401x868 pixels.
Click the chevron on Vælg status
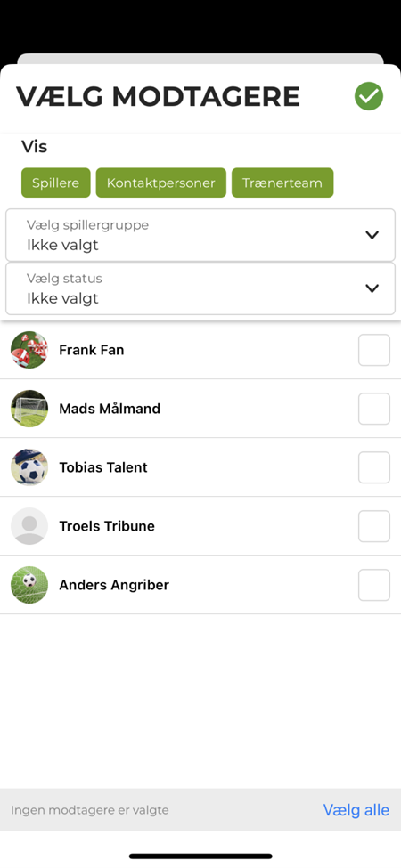[x=372, y=288]
